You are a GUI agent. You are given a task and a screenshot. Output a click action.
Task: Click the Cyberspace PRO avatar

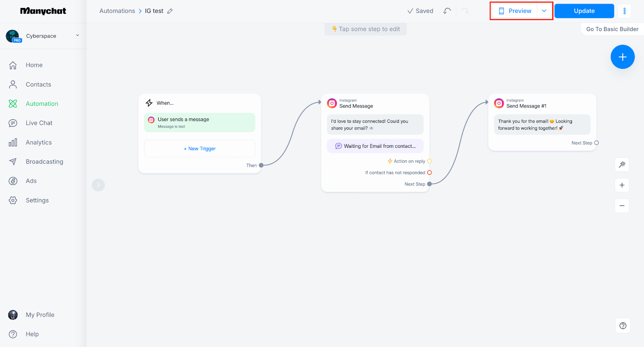pyautogui.click(x=13, y=36)
